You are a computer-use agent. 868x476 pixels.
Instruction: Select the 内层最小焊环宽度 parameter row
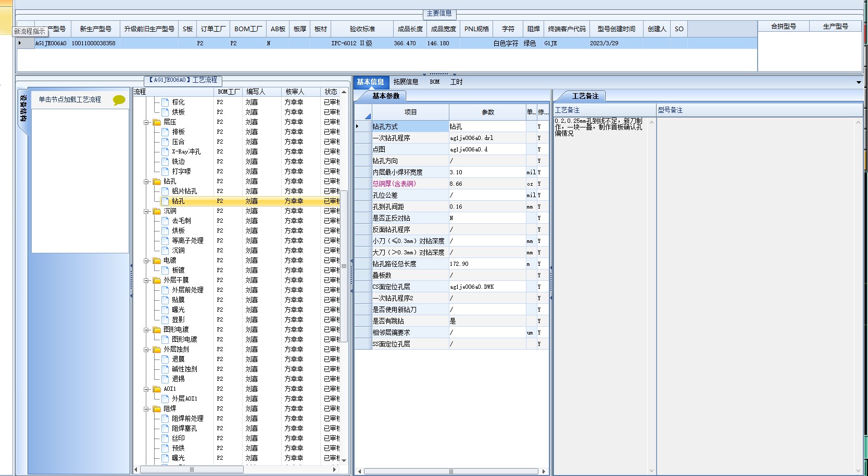point(452,172)
